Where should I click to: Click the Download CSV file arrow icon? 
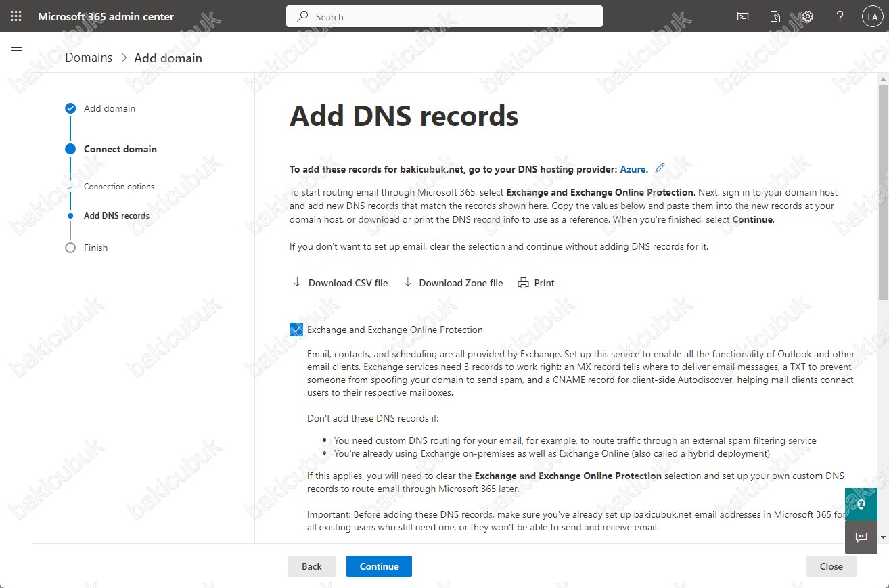pos(297,284)
